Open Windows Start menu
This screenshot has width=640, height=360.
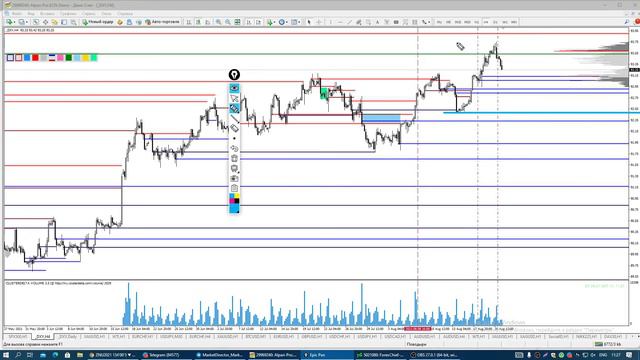click(x=6, y=355)
